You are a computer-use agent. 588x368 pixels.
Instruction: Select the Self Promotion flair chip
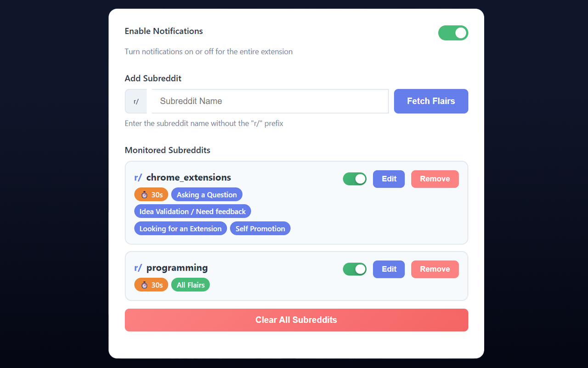pyautogui.click(x=260, y=228)
